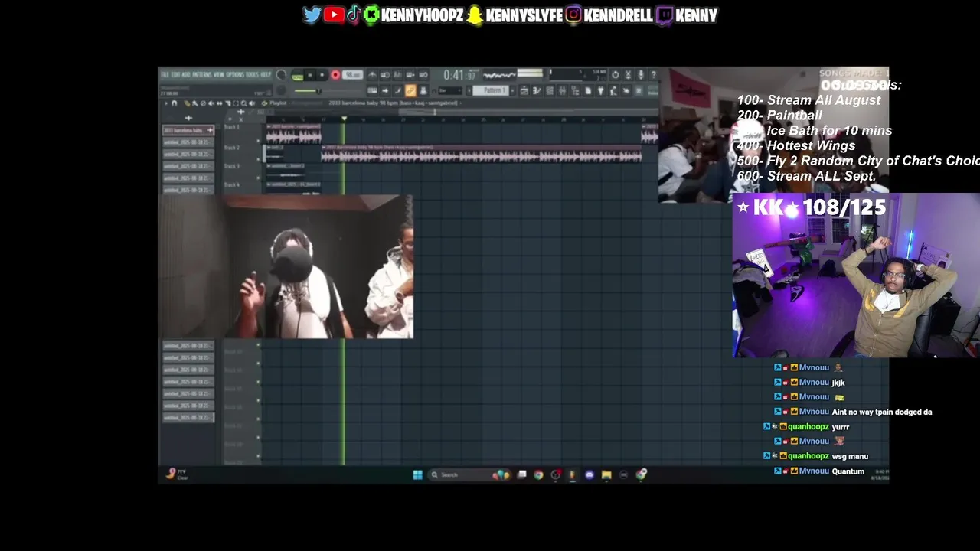Viewport: 980px width, 551px height.
Task: Toggle the red Record button
Action: click(335, 75)
